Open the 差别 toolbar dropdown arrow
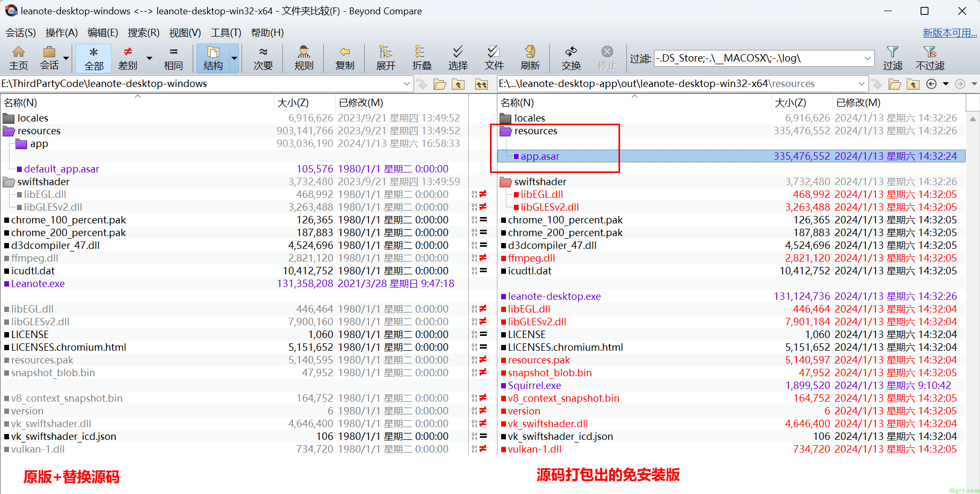980x494 pixels. click(149, 58)
